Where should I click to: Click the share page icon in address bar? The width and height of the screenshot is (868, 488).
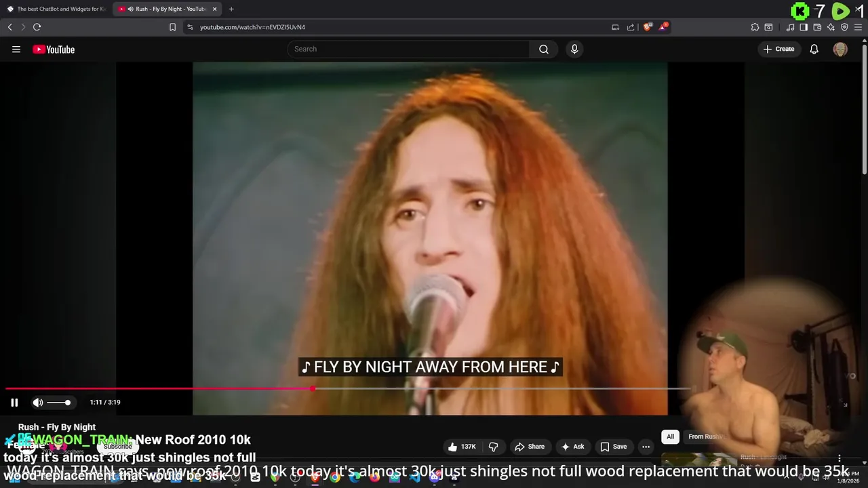pos(631,27)
